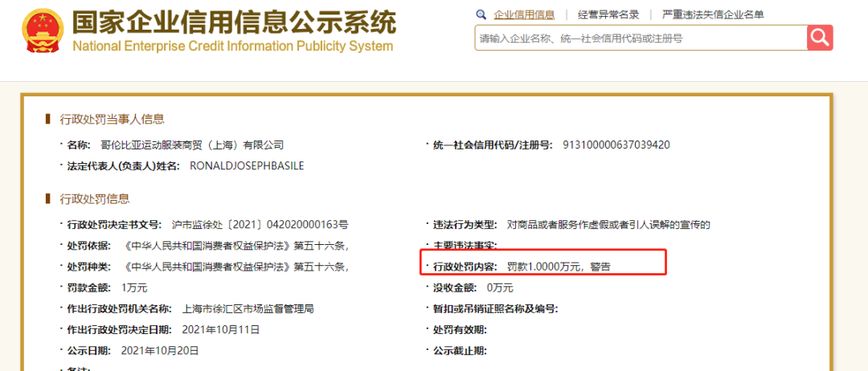Click the 法定代表人(负责人)姓名 label

124,165
